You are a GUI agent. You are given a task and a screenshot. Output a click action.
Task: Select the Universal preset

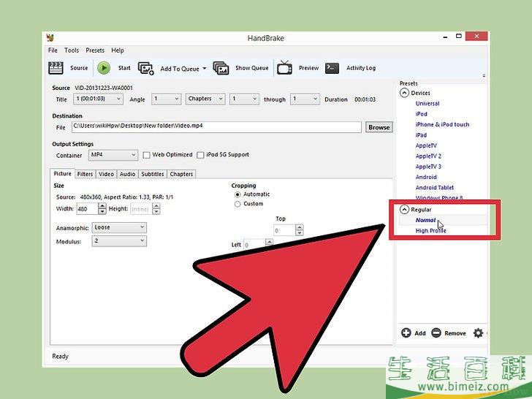[x=427, y=104]
